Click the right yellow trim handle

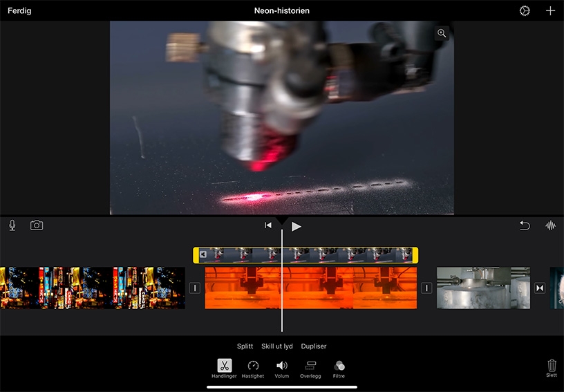tap(415, 255)
